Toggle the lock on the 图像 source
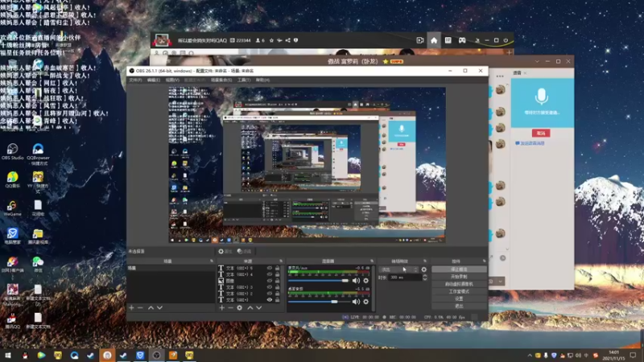The width and height of the screenshot is (644, 362). (277, 281)
